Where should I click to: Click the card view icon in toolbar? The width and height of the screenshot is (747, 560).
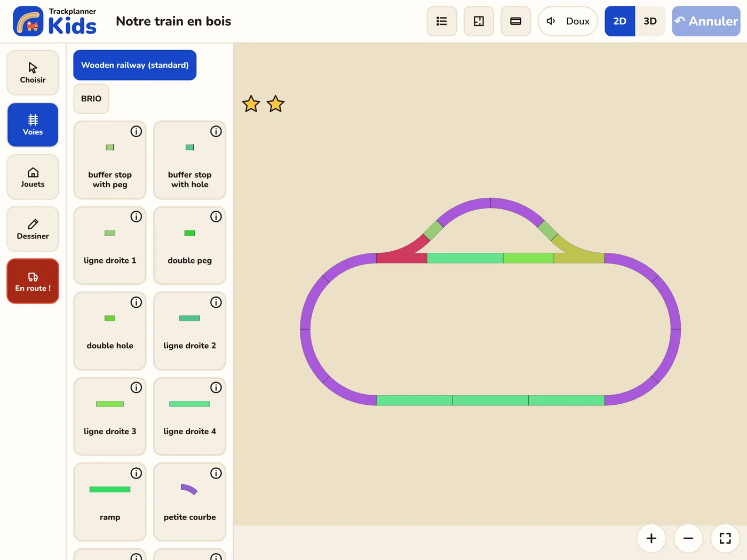click(x=515, y=21)
